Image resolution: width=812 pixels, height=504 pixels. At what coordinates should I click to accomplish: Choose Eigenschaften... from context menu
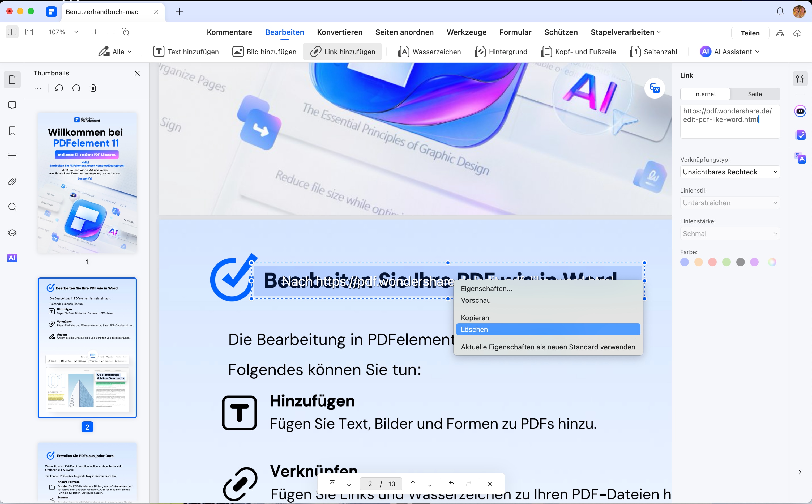click(548, 289)
